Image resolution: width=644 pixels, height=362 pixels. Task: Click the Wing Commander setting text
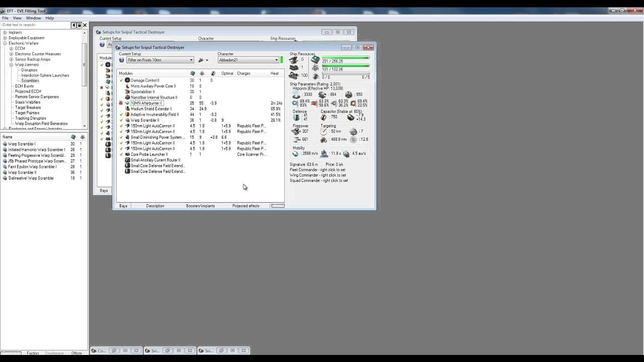click(x=318, y=175)
